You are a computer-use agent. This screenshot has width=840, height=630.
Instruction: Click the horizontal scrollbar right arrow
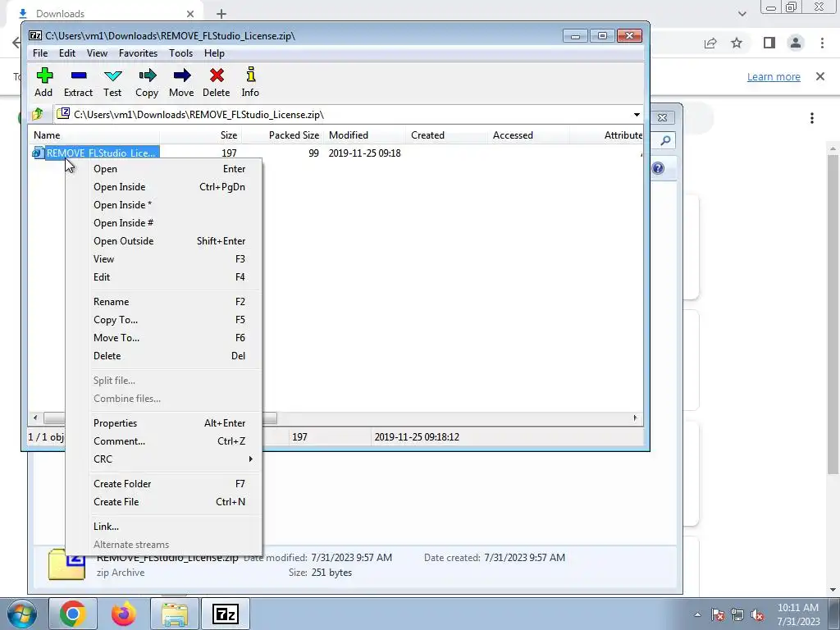tap(636, 418)
